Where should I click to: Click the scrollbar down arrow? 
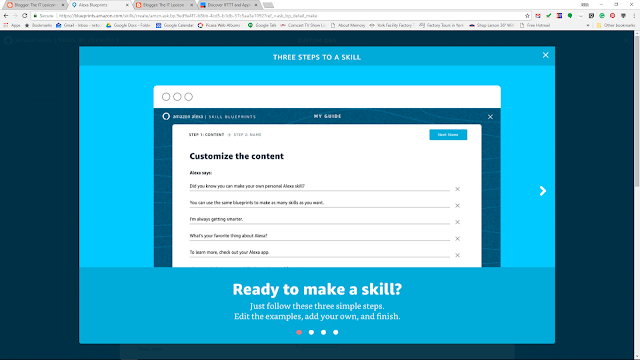click(637, 357)
